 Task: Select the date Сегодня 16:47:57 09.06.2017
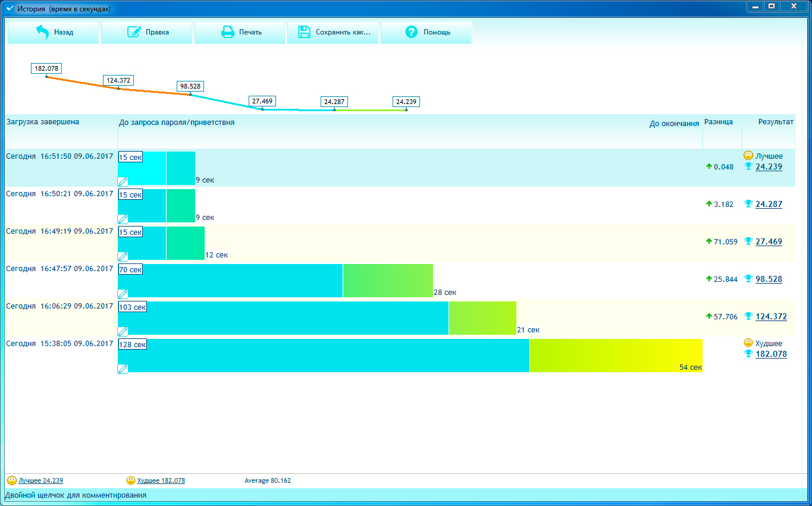click(59, 269)
